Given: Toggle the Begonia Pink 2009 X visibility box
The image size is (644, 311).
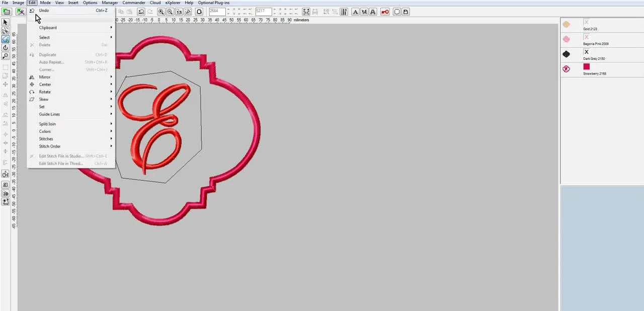Looking at the screenshot, I should (x=586, y=37).
